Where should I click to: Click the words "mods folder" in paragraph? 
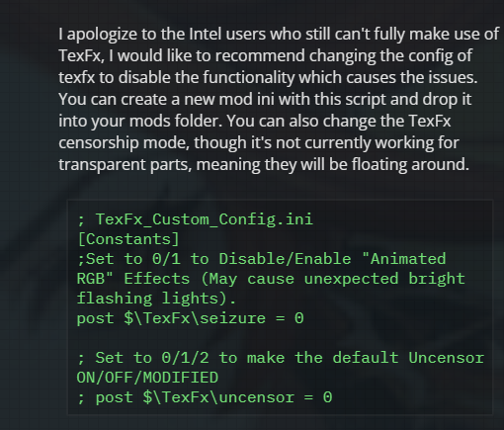176,121
